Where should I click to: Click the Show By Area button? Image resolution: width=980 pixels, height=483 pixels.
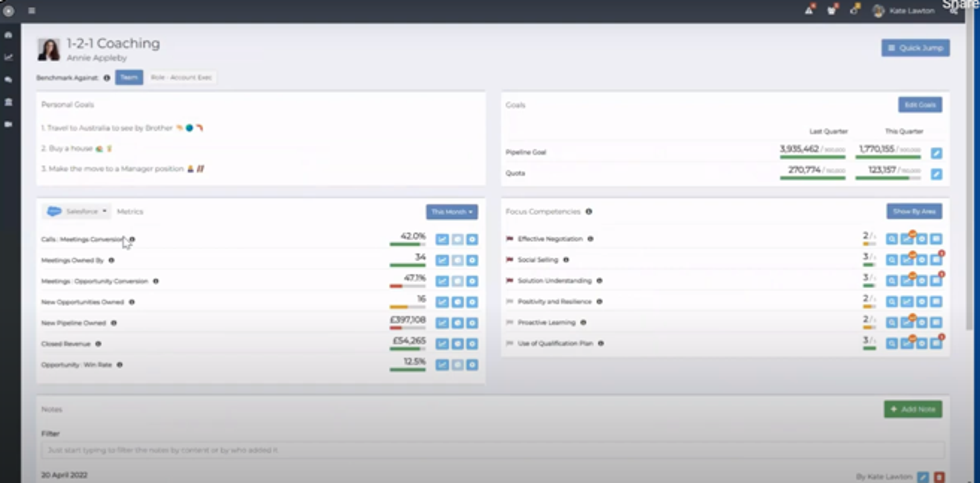(914, 211)
